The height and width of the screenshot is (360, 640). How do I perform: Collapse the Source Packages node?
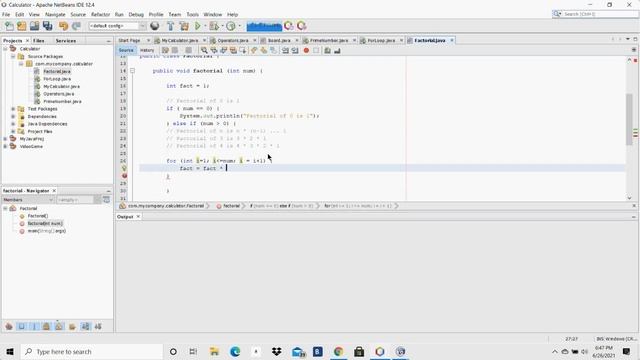click(x=13, y=56)
